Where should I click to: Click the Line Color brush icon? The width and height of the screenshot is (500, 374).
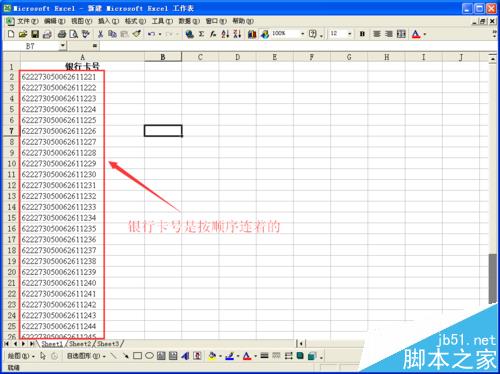(x=229, y=356)
